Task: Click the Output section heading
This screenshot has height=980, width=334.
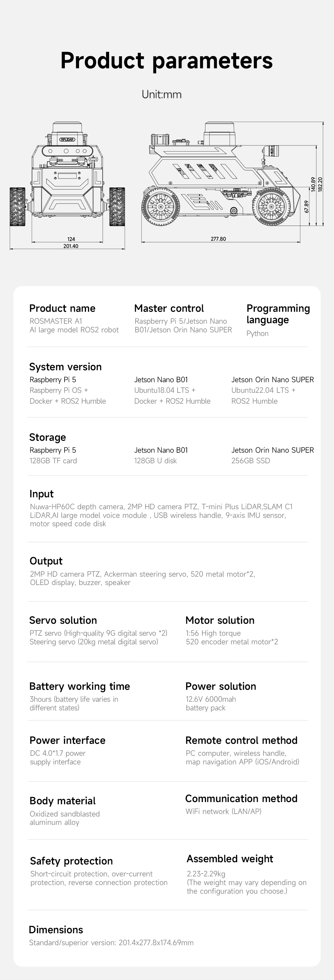Action: [x=46, y=561]
